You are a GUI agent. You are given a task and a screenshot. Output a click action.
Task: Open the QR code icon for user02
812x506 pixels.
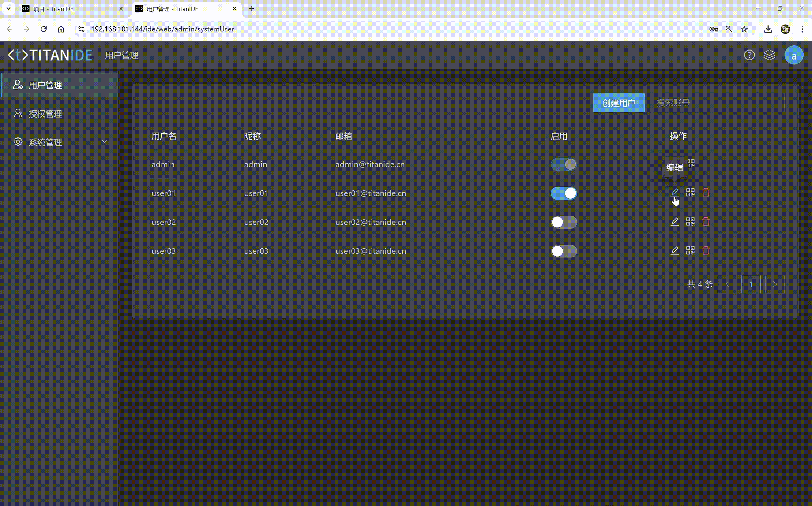click(x=690, y=222)
